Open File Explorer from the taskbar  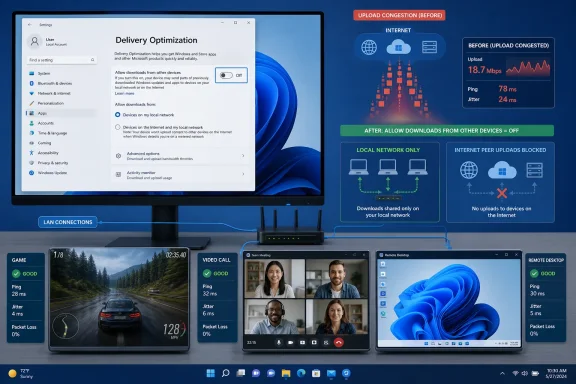(286, 373)
